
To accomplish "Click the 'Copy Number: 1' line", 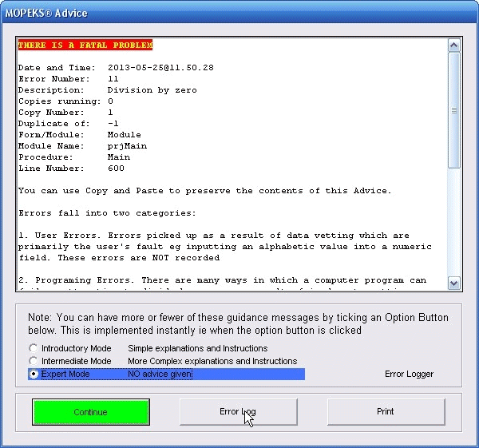I will click(65, 113).
